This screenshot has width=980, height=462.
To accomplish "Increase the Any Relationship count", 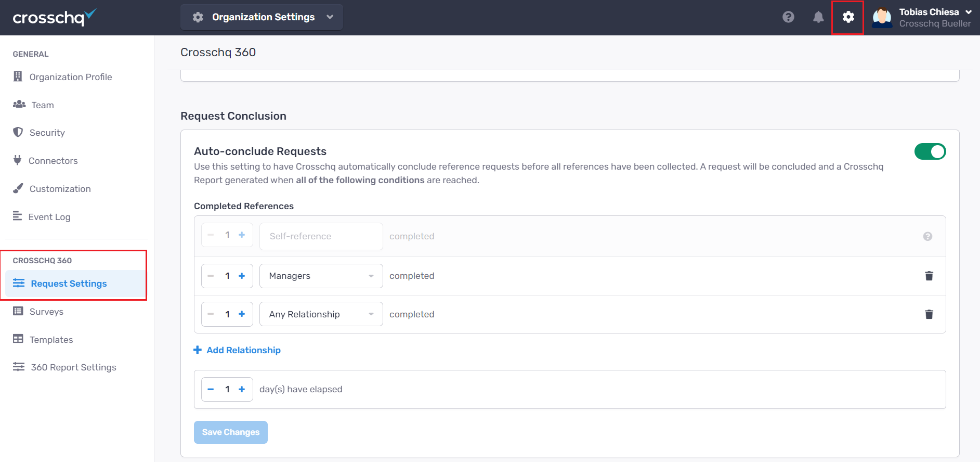I will [242, 314].
